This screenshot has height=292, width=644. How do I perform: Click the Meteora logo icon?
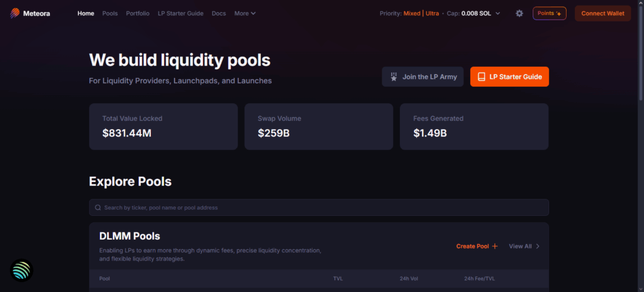tap(16, 13)
